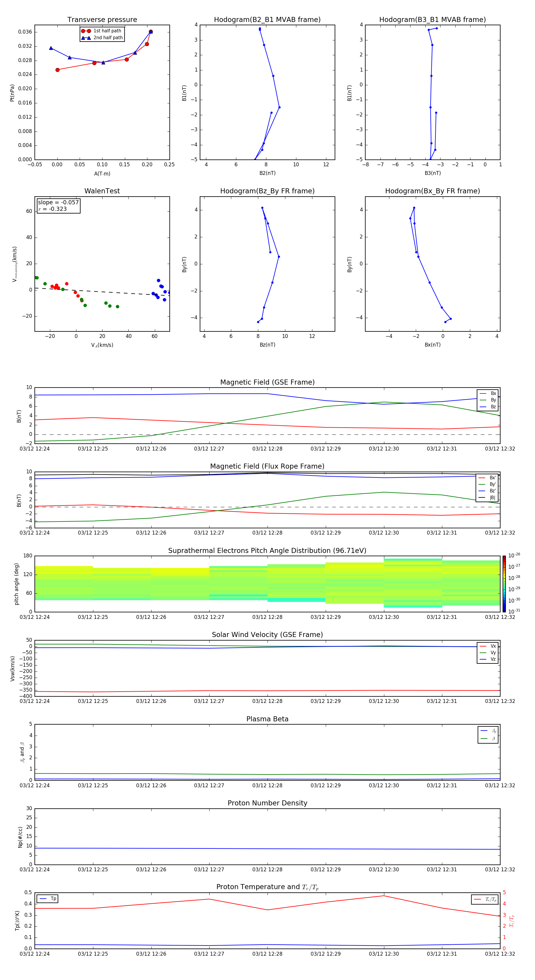
Task: Click the top red point in Transverse pressure
Action: click(151, 31)
